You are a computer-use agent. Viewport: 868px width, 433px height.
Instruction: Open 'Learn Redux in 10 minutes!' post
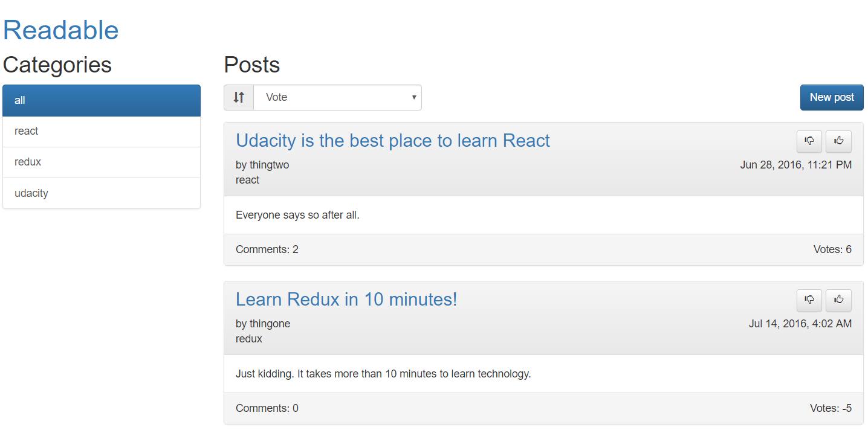tap(346, 300)
